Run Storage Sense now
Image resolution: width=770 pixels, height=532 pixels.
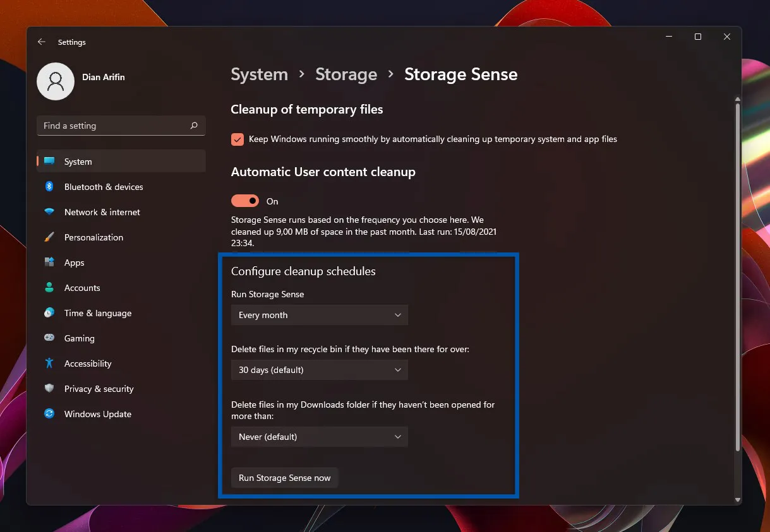click(x=284, y=478)
